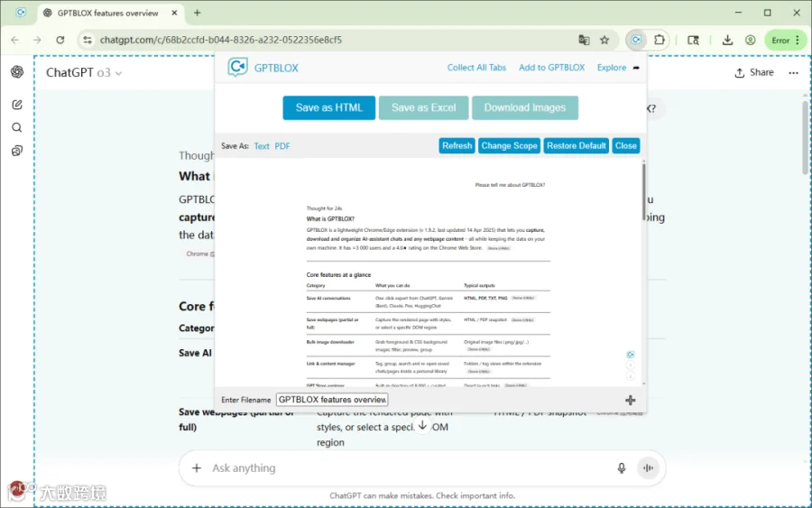
Task: Click Save as HTML button
Action: point(328,107)
